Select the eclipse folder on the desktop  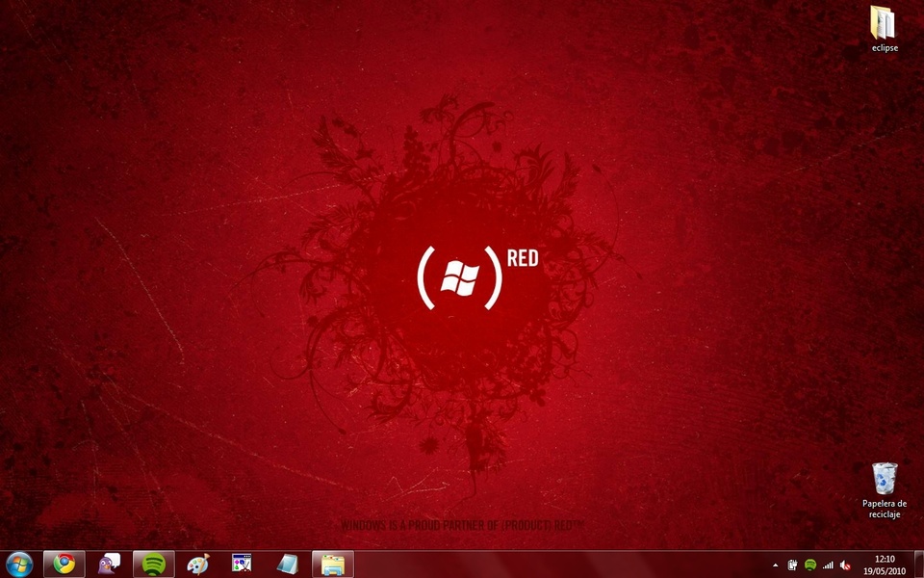(x=885, y=29)
